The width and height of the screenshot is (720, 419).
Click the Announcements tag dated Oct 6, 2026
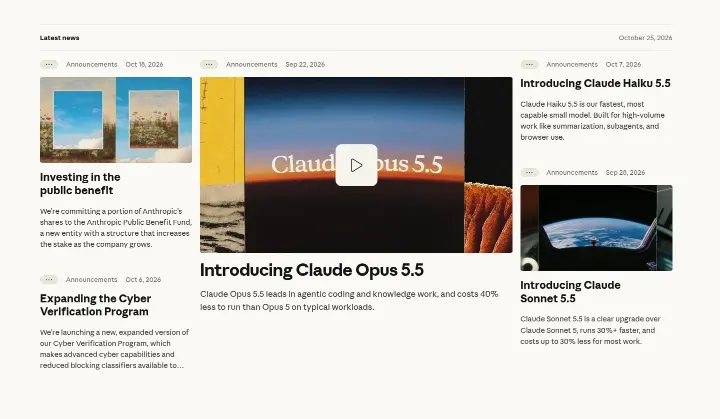point(91,279)
